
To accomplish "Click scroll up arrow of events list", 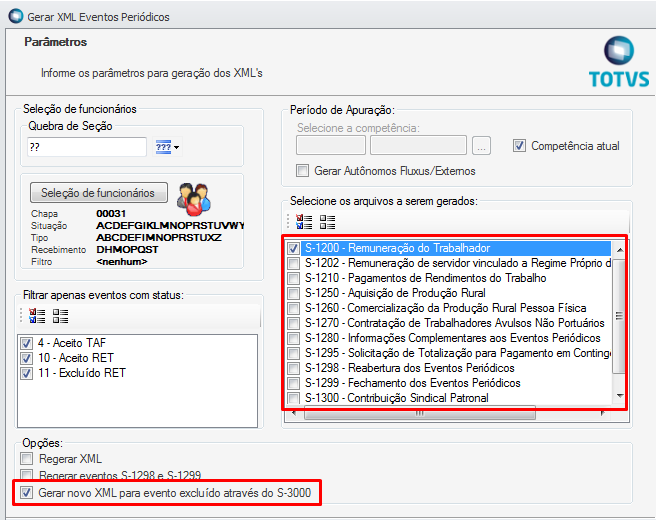I will click(x=620, y=250).
